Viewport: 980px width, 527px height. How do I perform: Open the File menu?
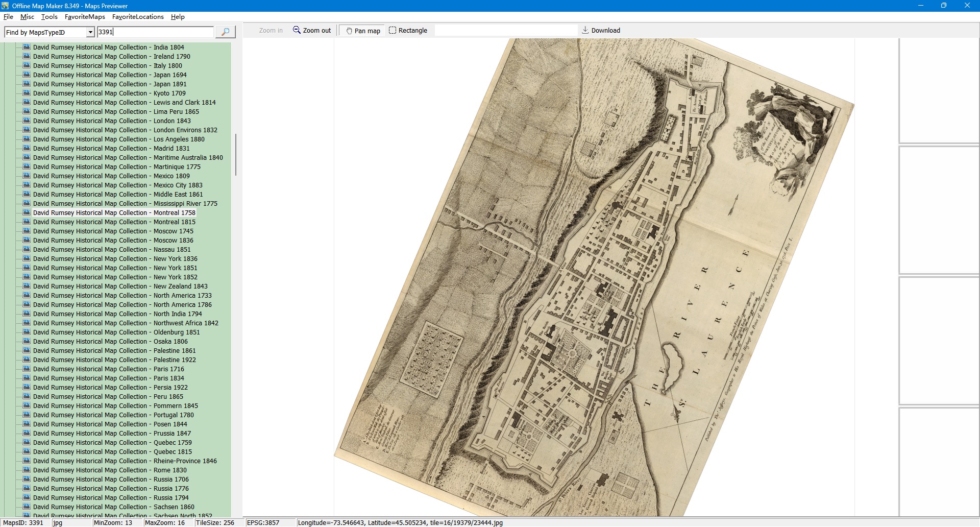[8, 17]
